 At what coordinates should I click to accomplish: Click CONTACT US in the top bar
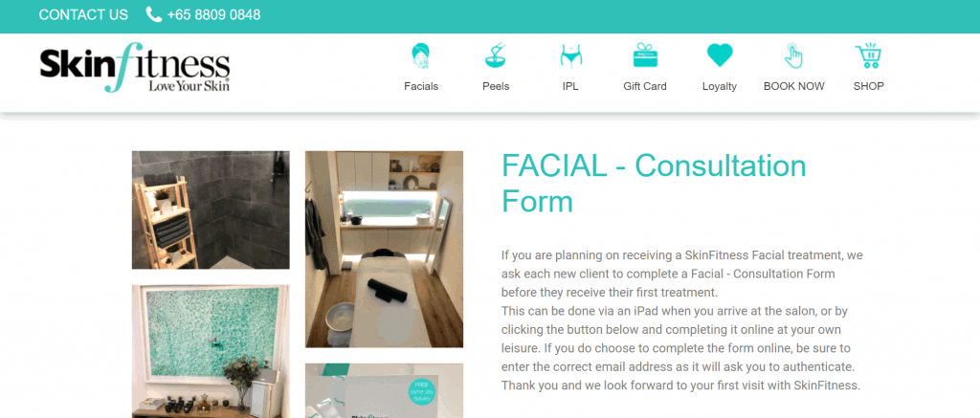coord(83,14)
